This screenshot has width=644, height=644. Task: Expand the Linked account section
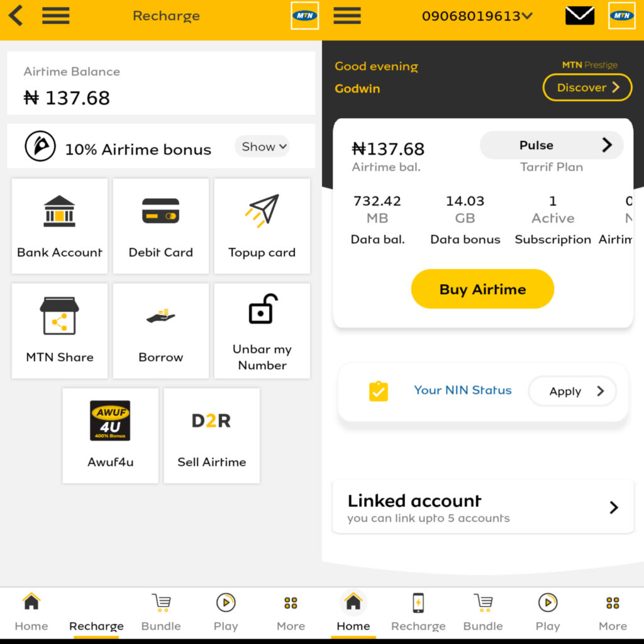[483, 508]
